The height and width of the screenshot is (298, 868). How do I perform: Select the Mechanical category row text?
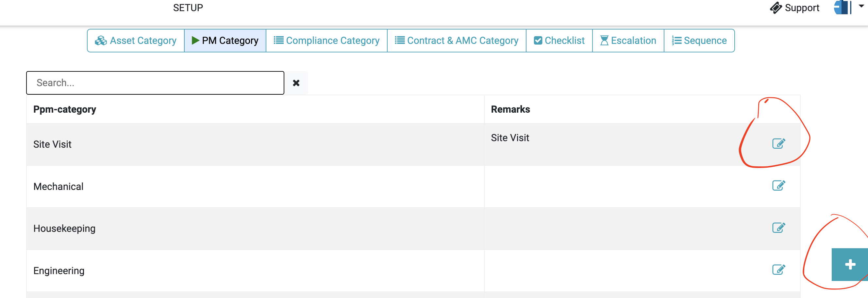[x=58, y=187]
